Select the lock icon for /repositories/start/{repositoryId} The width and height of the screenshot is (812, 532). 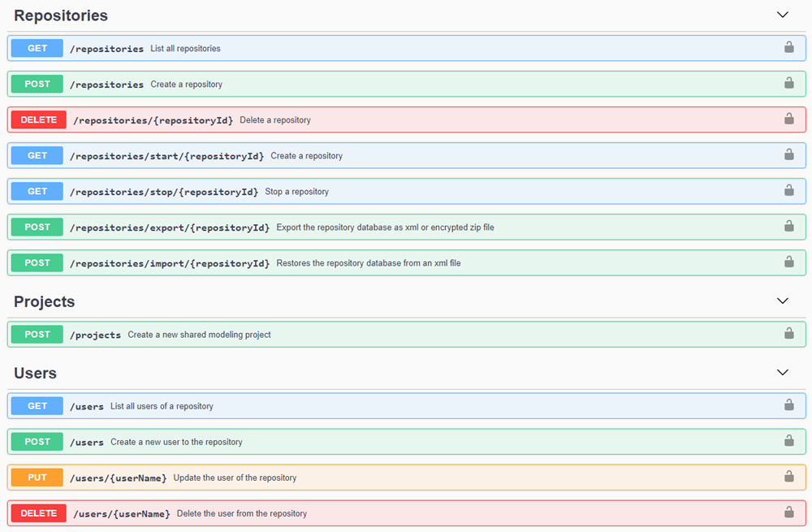[x=788, y=155]
